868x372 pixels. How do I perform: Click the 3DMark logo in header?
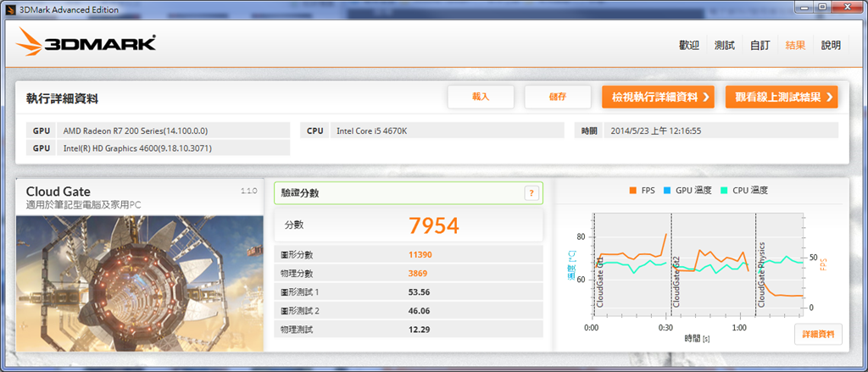click(x=86, y=42)
